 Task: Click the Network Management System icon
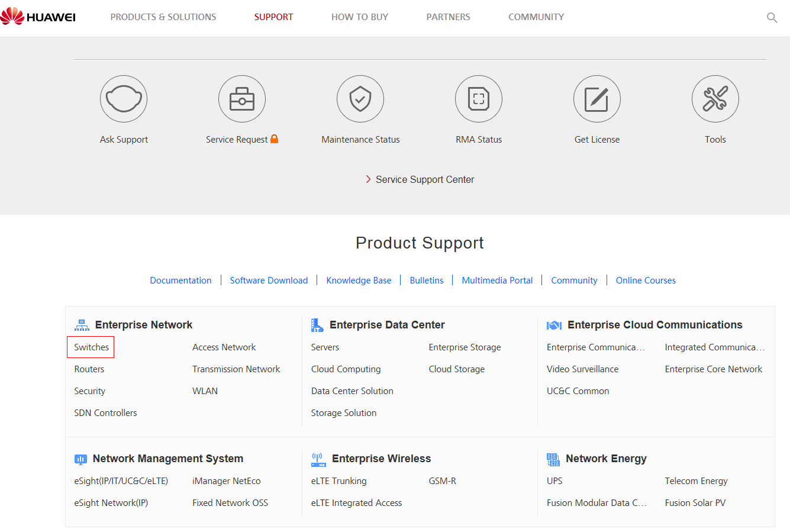click(80, 459)
